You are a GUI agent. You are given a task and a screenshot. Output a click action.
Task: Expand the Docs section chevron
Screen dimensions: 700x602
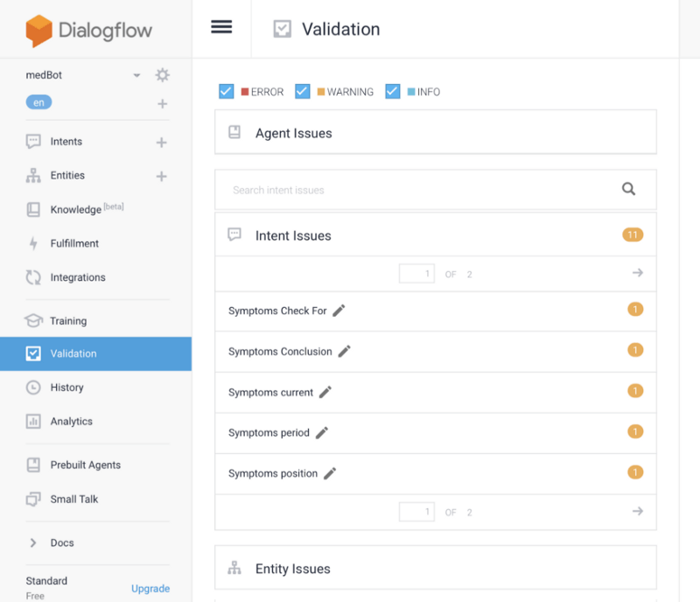(33, 542)
